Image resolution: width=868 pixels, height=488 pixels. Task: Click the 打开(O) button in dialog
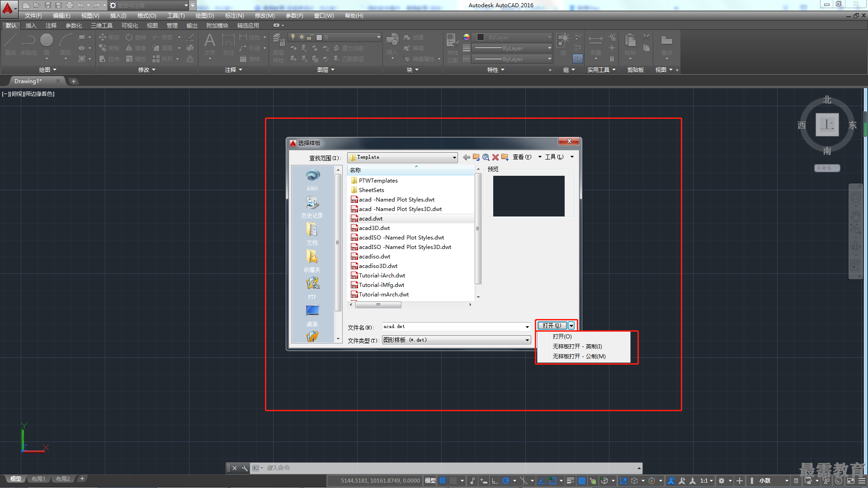552,325
